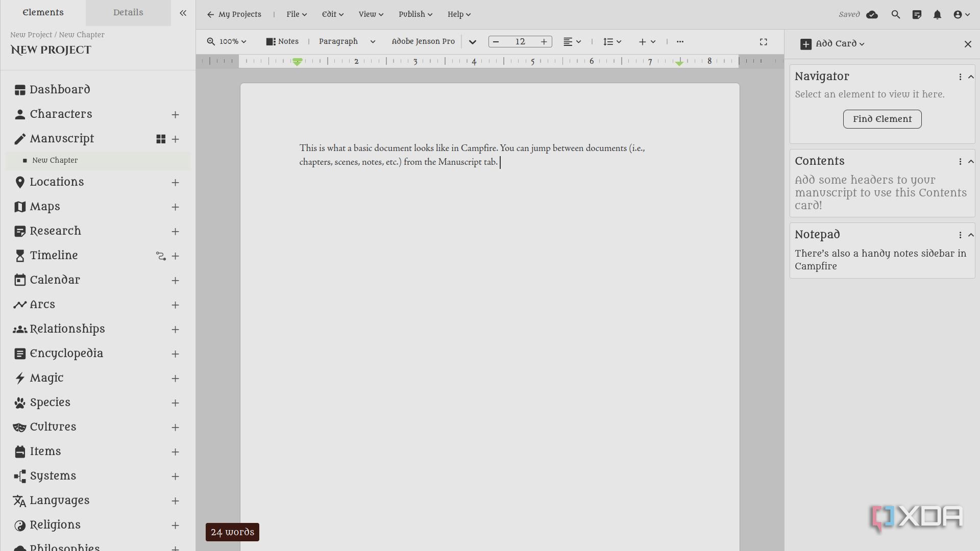Open the more options ellipsis in toolbar
Screen dimensions: 980x551
[680, 42]
